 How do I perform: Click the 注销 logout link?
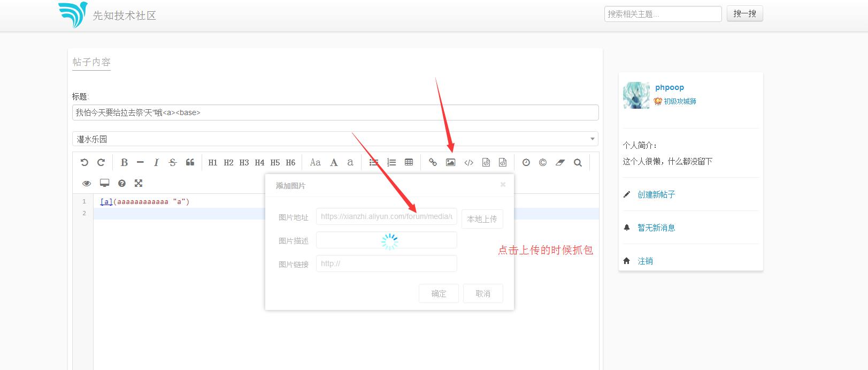(645, 261)
